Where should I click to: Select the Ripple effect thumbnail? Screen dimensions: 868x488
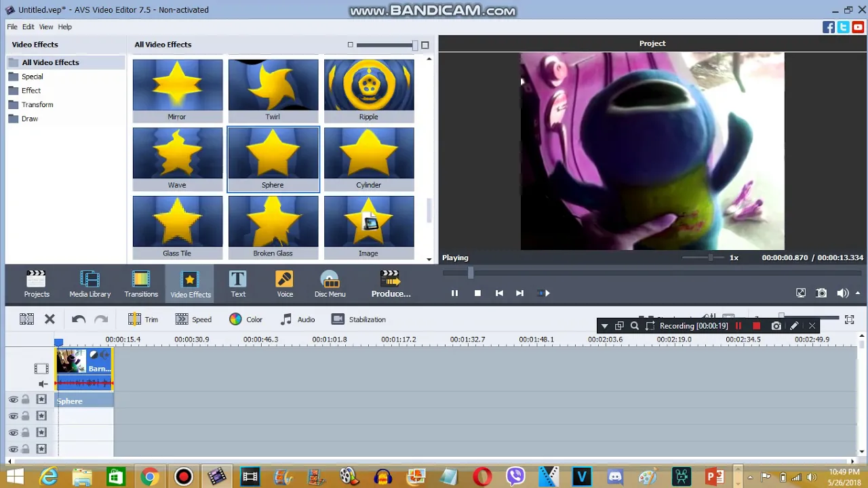(x=369, y=90)
